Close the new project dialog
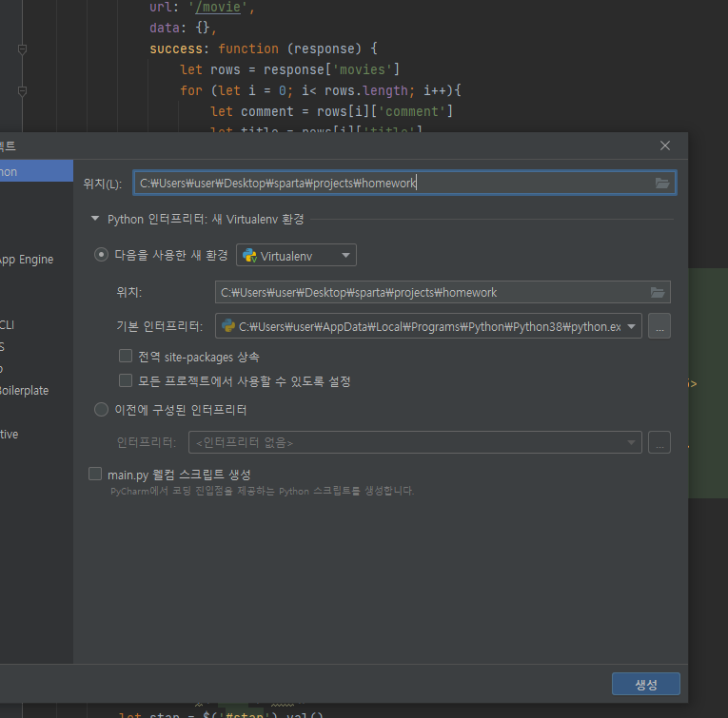Viewport: 728px width, 718px height. (x=665, y=146)
